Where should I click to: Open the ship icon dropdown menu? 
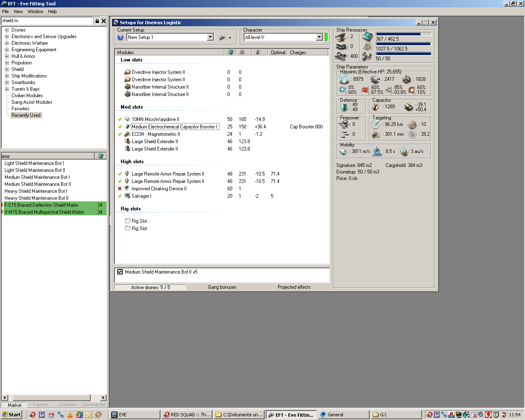(225, 37)
